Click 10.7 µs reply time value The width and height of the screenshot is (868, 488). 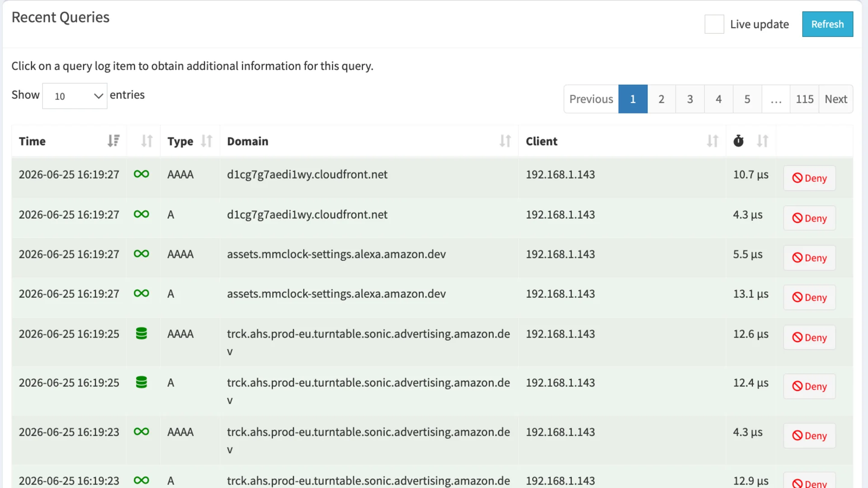point(750,174)
